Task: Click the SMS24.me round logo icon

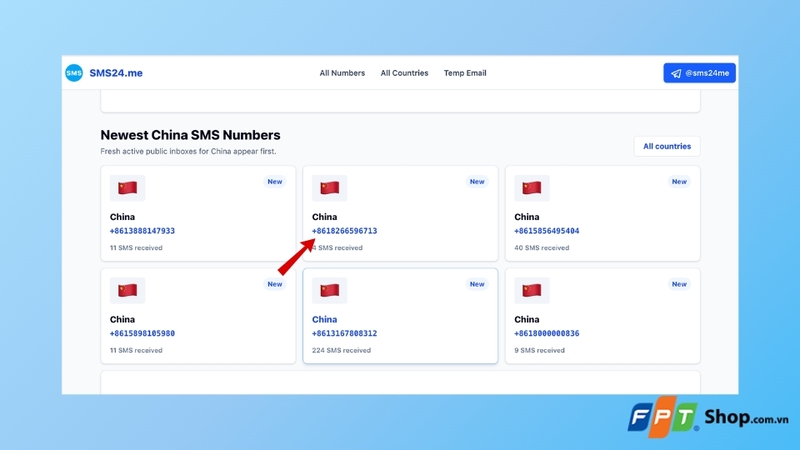Action: pos(74,73)
